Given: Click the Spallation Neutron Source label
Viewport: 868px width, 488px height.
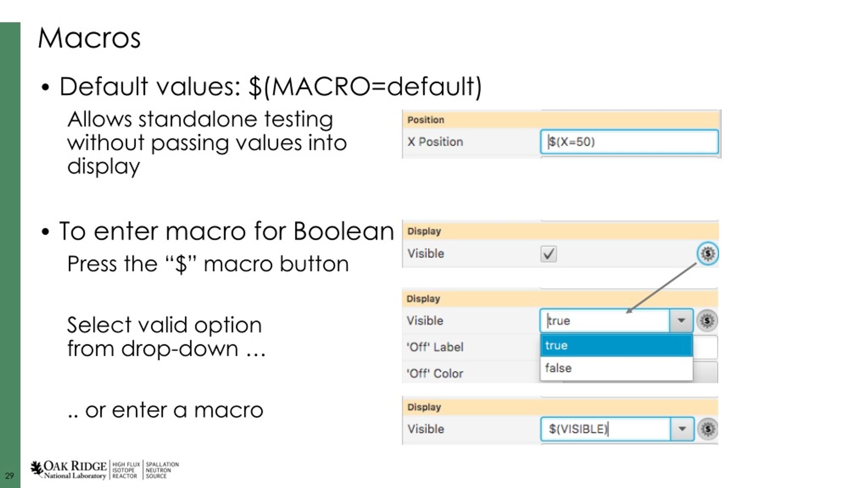Looking at the screenshot, I should (162, 470).
